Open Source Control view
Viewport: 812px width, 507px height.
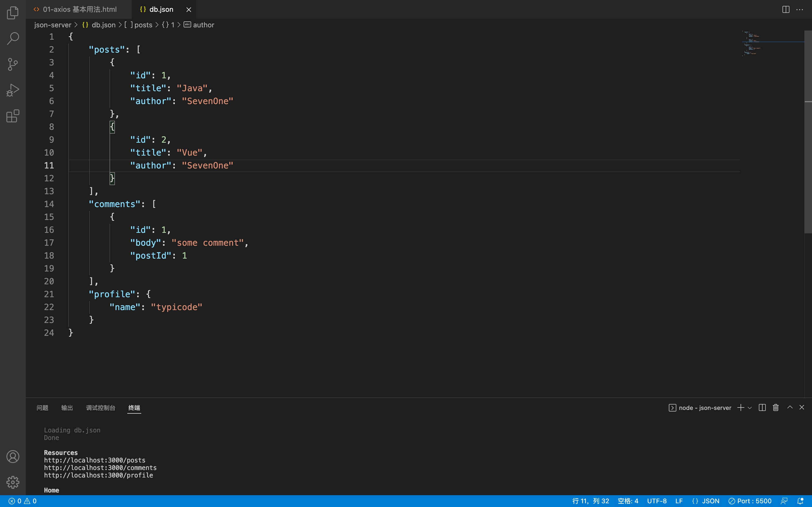point(13,64)
